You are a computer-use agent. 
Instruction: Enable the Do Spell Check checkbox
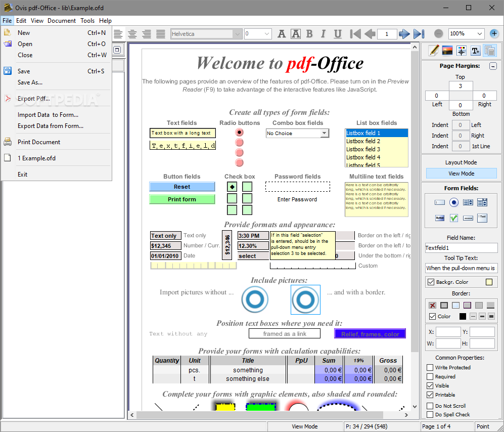(x=430, y=415)
